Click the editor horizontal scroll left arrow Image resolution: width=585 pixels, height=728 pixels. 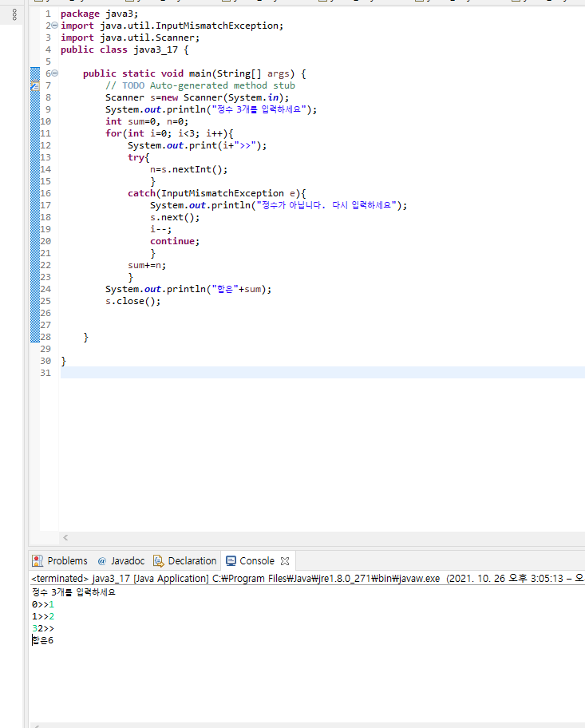(65, 538)
